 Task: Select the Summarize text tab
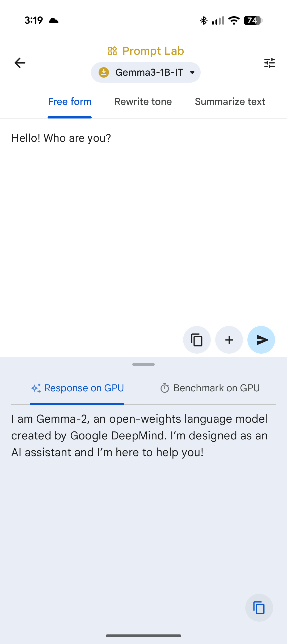click(x=230, y=102)
